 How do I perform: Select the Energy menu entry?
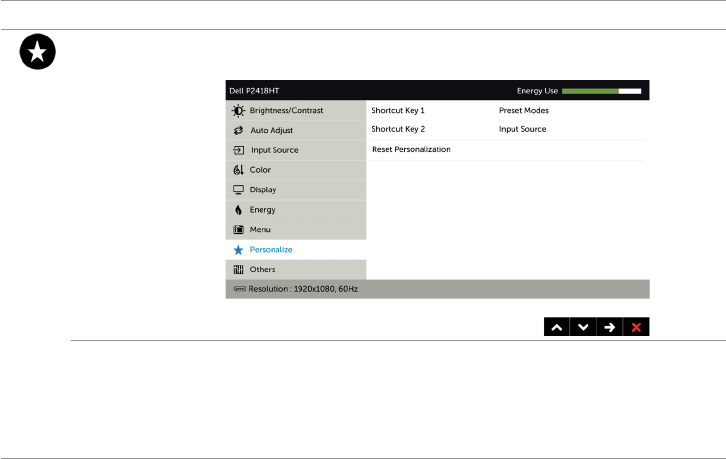tap(296, 210)
